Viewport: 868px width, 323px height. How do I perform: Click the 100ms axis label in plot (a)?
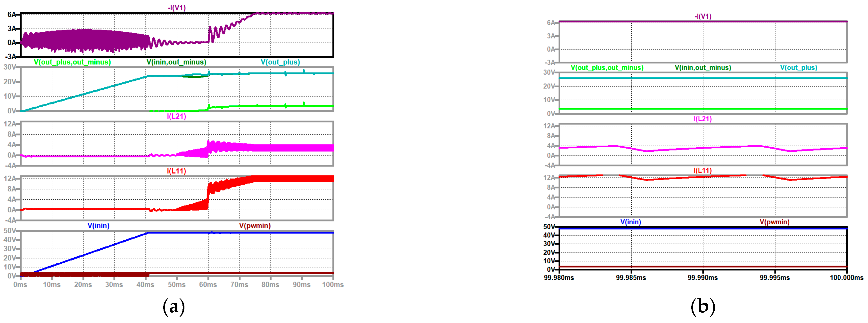[x=333, y=285]
